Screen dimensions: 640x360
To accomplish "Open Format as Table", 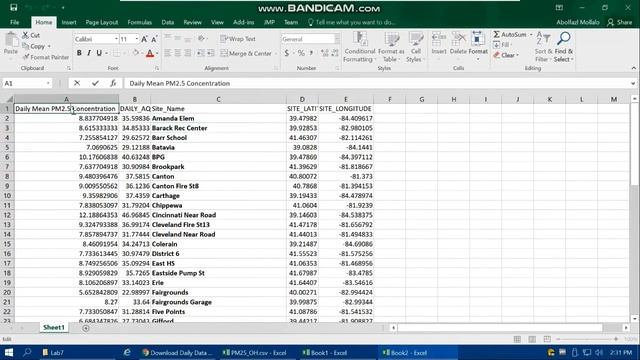I will pyautogui.click(x=391, y=47).
